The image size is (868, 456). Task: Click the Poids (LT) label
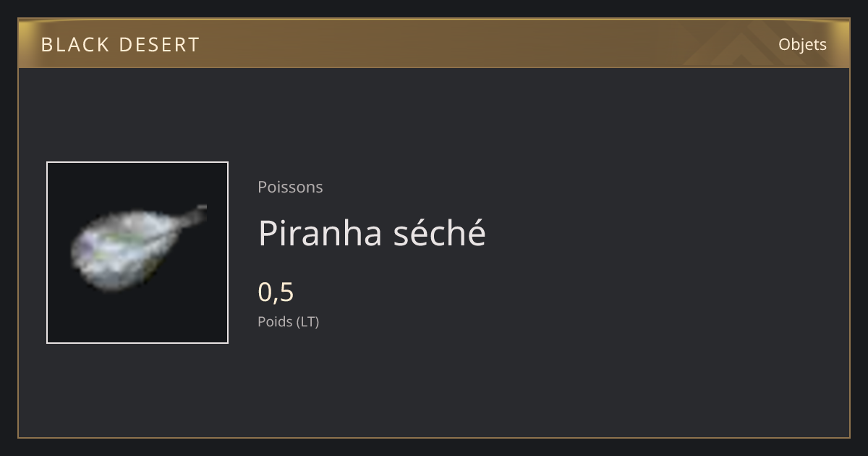(288, 321)
